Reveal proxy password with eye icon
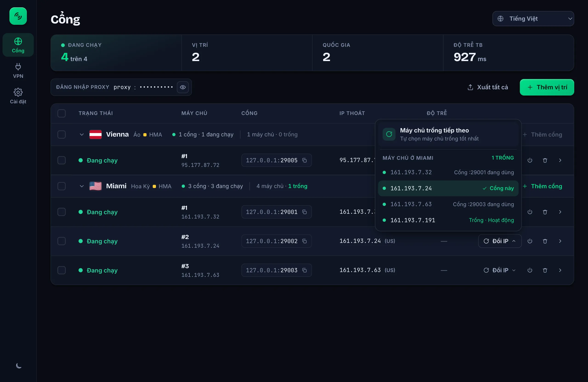Viewport: 588px width, 382px height. pyautogui.click(x=183, y=87)
